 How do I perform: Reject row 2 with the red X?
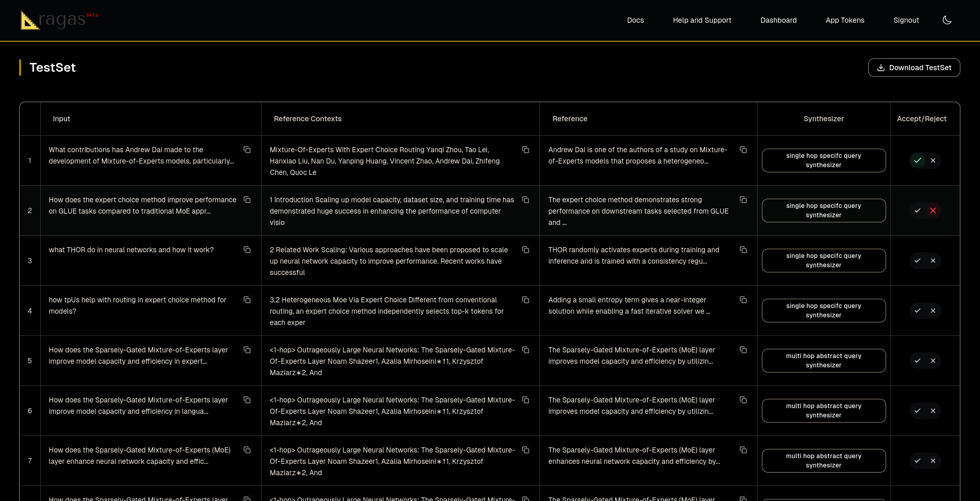(933, 211)
